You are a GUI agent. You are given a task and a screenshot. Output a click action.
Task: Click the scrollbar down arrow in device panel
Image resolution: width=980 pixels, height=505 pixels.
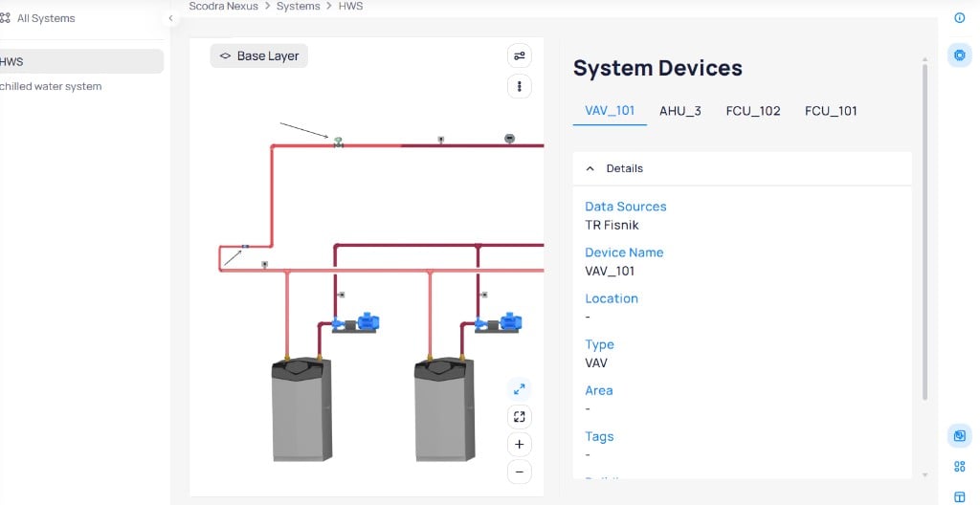coord(925,475)
